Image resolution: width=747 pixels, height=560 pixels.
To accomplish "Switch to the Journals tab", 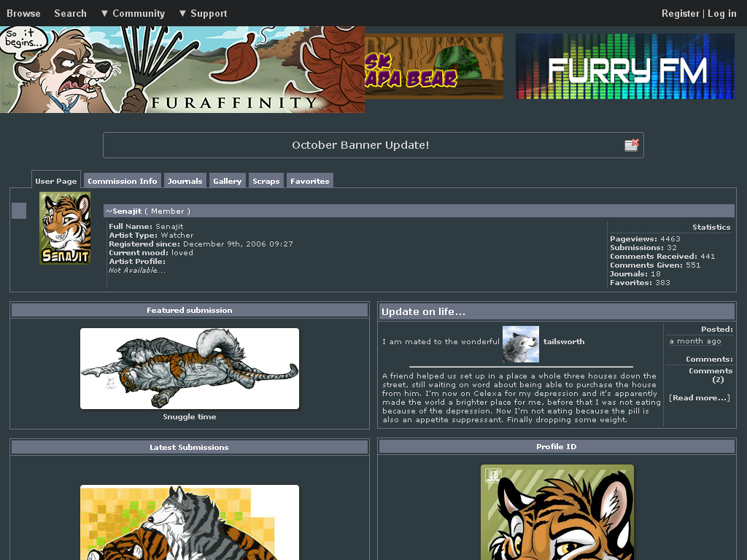I will 185,181.
